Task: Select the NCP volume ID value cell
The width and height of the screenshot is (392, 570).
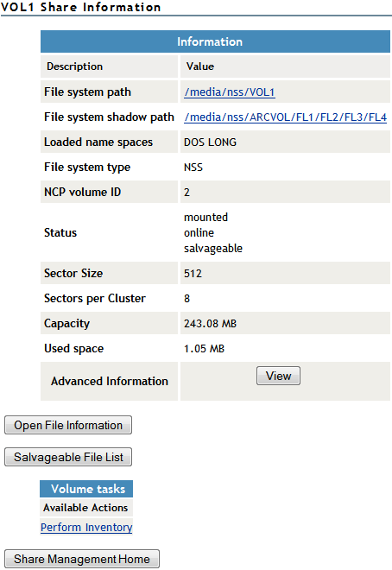Action: (285, 192)
